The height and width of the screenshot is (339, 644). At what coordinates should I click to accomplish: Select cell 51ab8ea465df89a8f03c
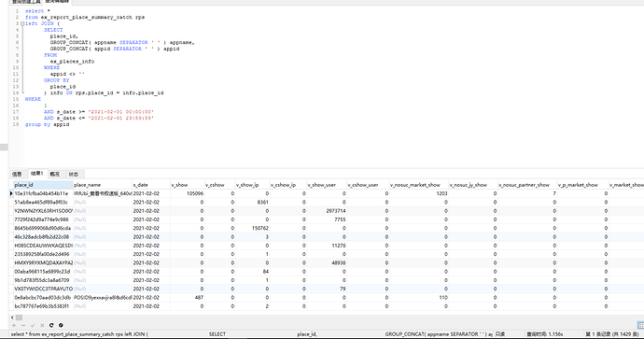(43, 202)
